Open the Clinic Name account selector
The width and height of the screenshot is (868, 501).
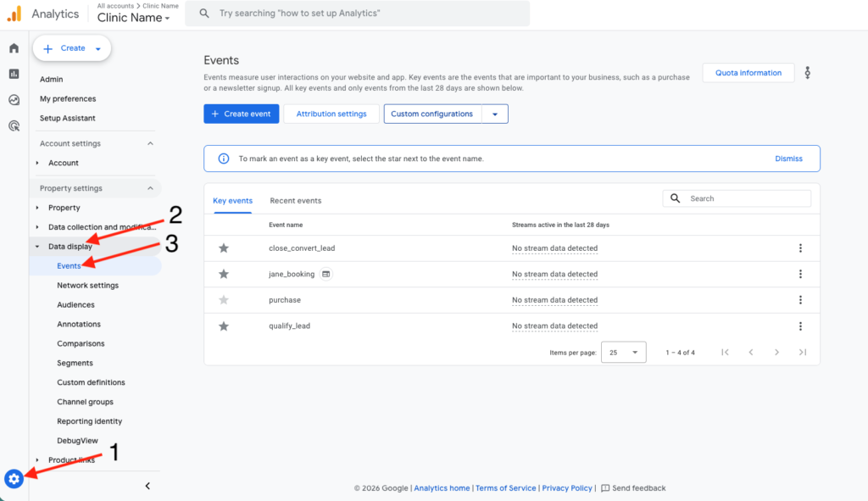133,18
